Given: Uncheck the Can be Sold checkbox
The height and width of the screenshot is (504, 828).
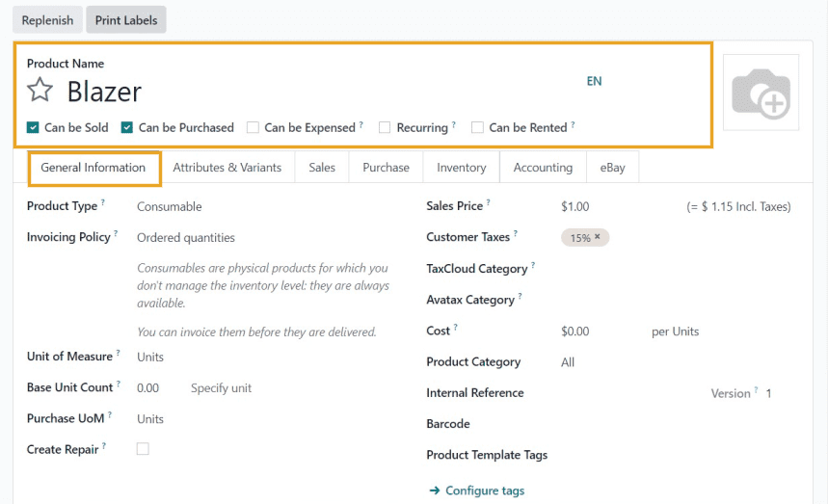Looking at the screenshot, I should tap(33, 127).
